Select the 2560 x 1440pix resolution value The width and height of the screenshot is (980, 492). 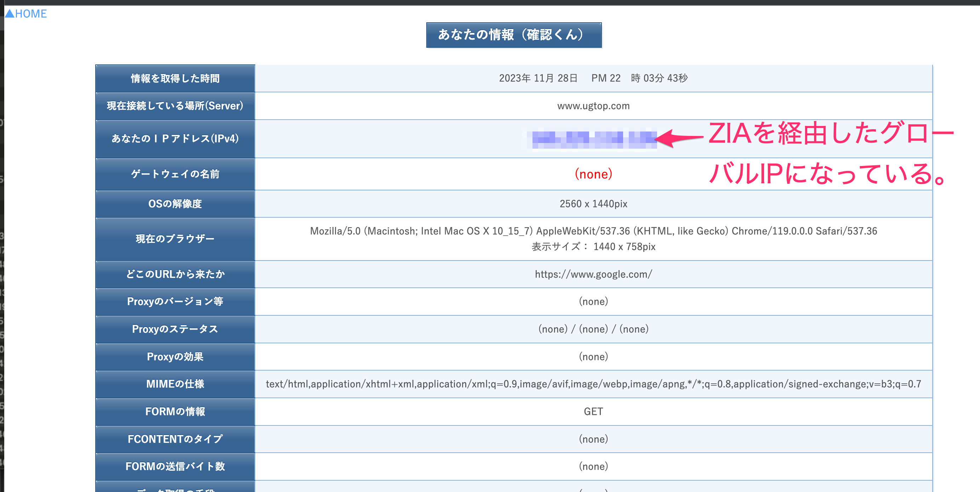[593, 204]
